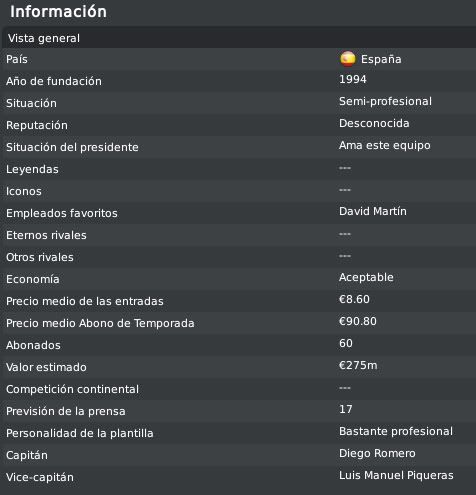Select the Año de fundación row
Image resolution: width=476 pixels, height=495 pixels.
239,81
